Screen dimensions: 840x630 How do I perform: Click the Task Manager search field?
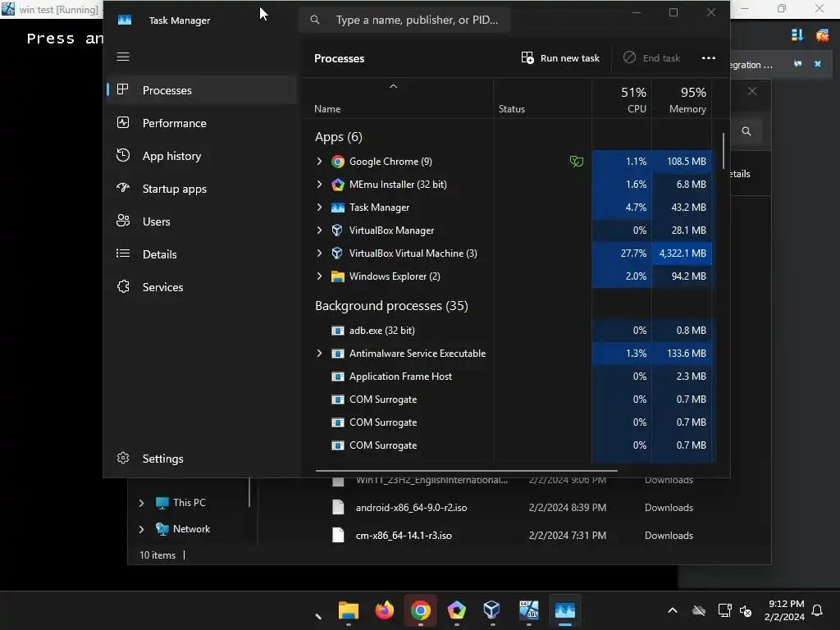[404, 20]
